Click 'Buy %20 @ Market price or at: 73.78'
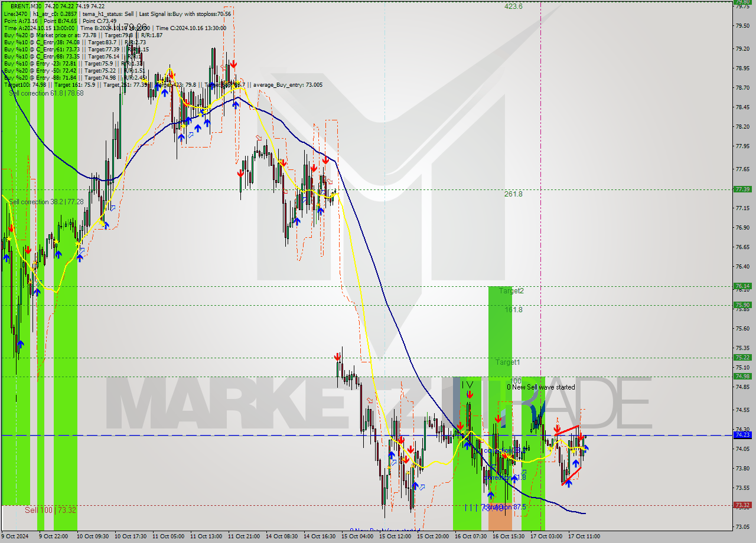This screenshot has height=543, width=756. pyautogui.click(x=50, y=35)
